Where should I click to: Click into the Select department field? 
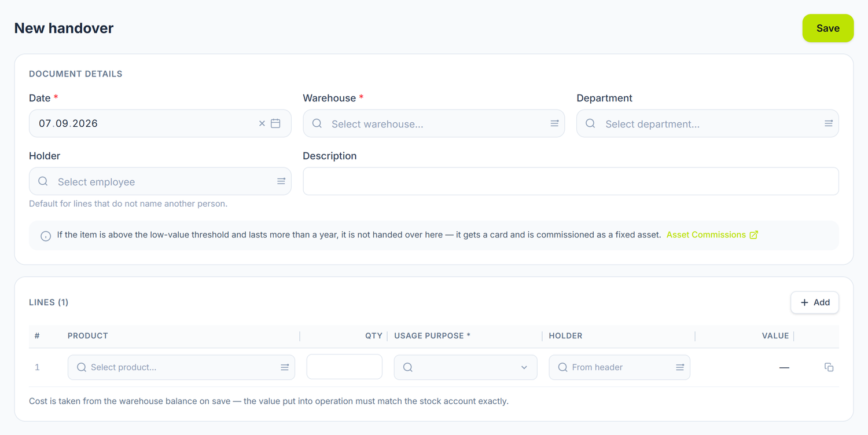pos(707,123)
